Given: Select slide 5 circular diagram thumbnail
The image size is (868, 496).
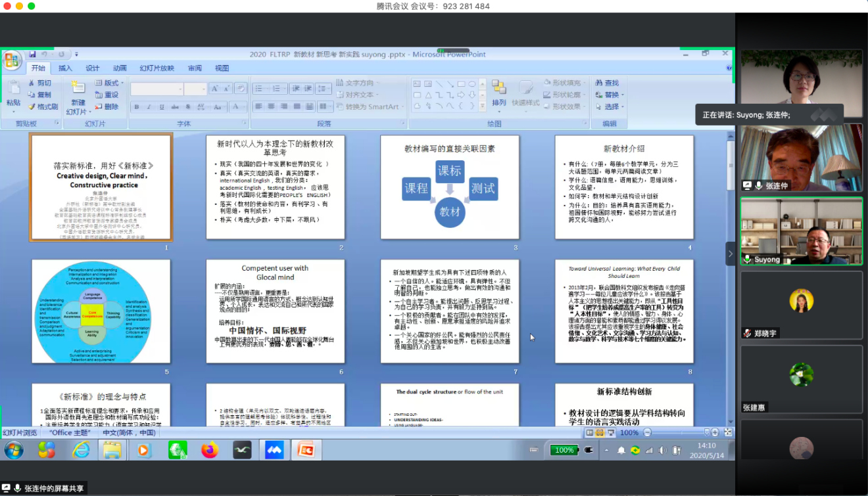Looking at the screenshot, I should tap(101, 311).
